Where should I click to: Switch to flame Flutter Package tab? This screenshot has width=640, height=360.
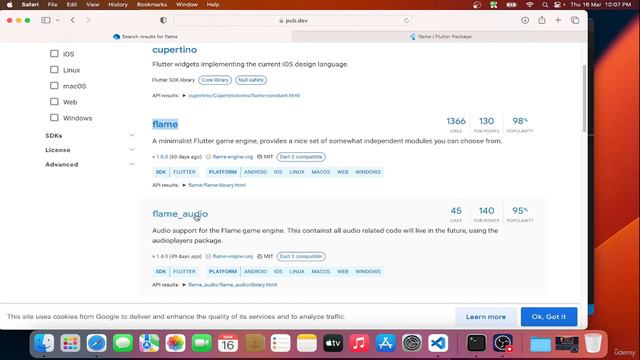coord(440,36)
